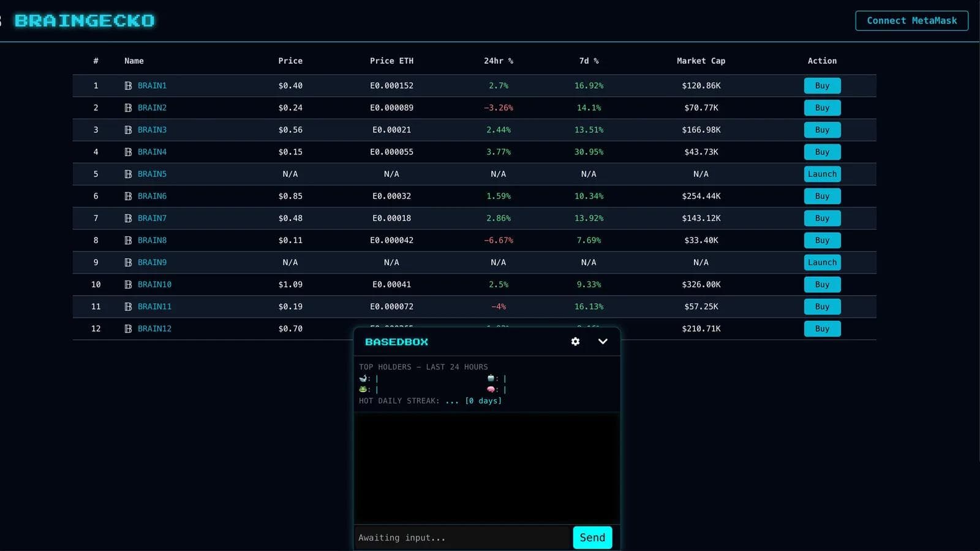The width and height of the screenshot is (980, 551).
Task: Open the BRAIN2 name link
Action: tap(152, 108)
